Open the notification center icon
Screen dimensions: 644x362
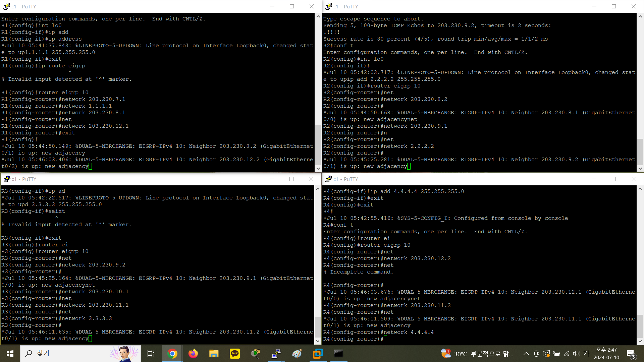coord(631,354)
